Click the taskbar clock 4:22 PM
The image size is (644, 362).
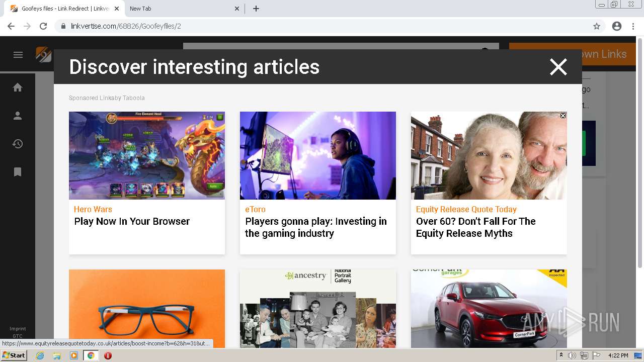click(618, 355)
